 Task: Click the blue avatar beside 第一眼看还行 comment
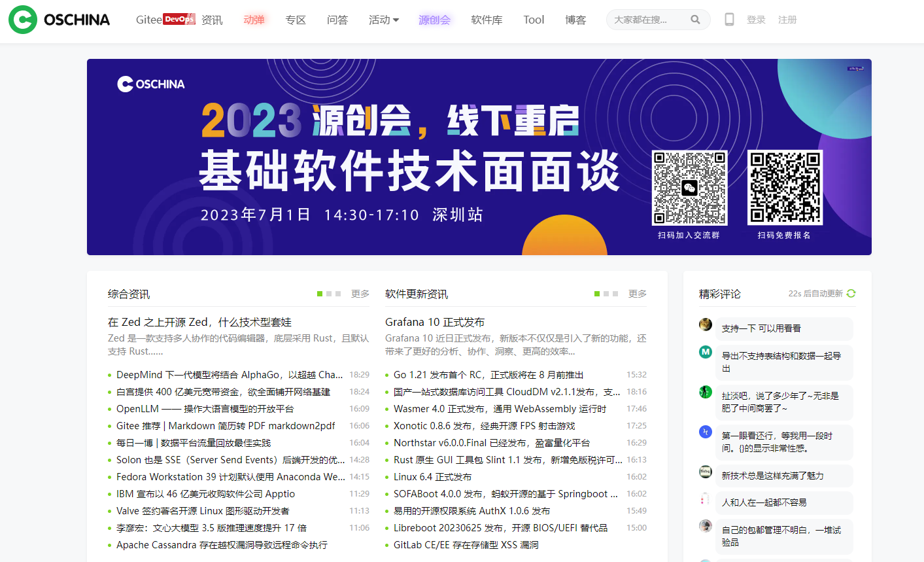point(706,432)
